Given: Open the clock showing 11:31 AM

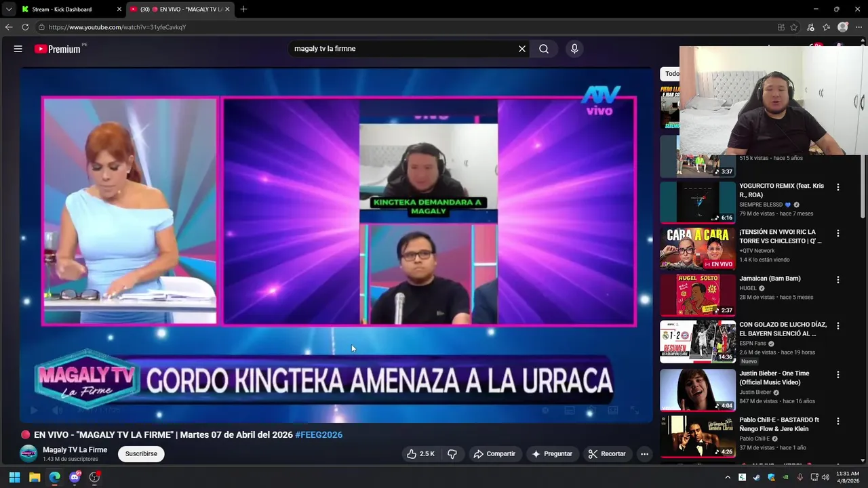Looking at the screenshot, I should coord(848,477).
